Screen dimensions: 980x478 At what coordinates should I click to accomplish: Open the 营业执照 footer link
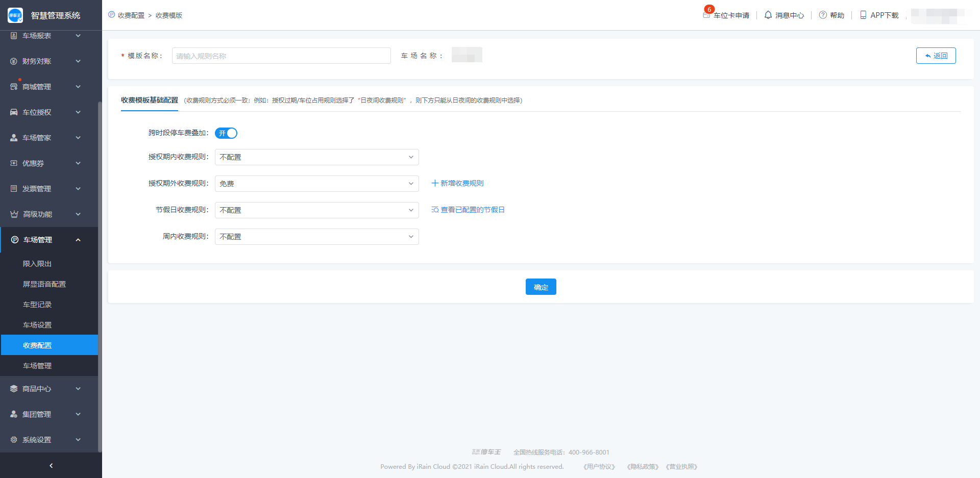pyautogui.click(x=681, y=467)
